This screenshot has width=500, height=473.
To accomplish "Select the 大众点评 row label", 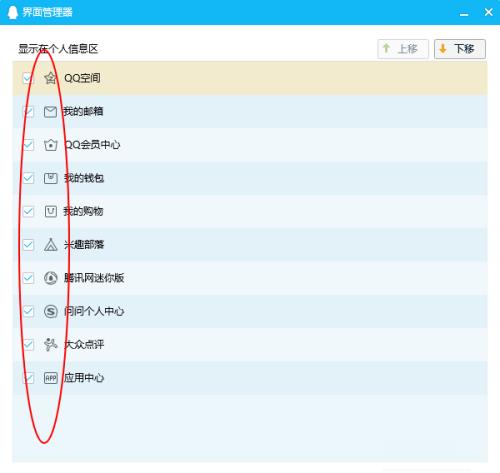I will (x=84, y=344).
